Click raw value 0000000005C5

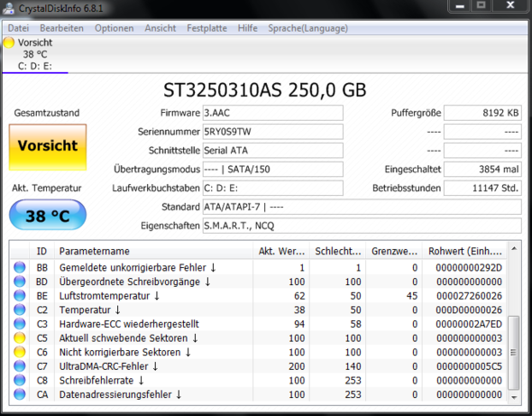coord(469,366)
